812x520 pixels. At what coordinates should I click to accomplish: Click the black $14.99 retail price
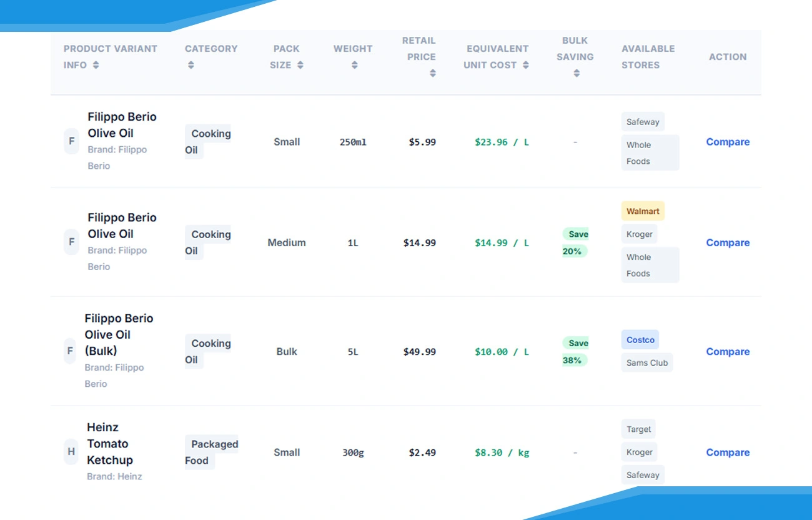click(x=420, y=242)
